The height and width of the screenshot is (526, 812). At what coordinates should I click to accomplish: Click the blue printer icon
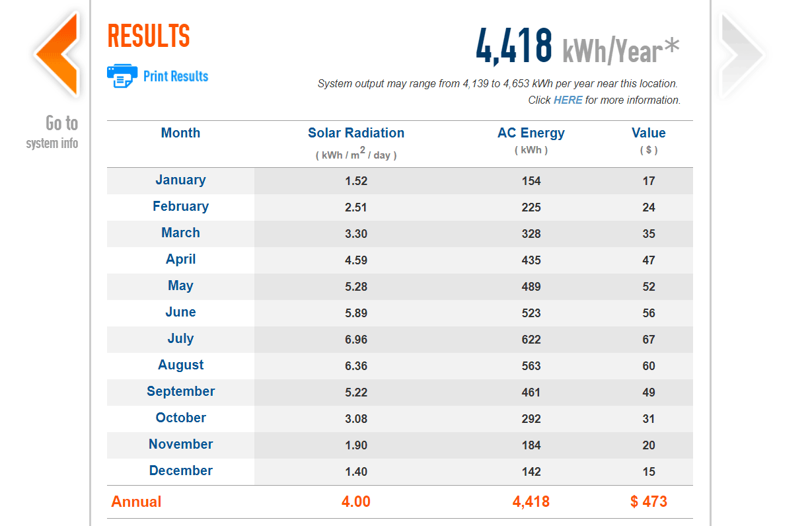click(122, 76)
